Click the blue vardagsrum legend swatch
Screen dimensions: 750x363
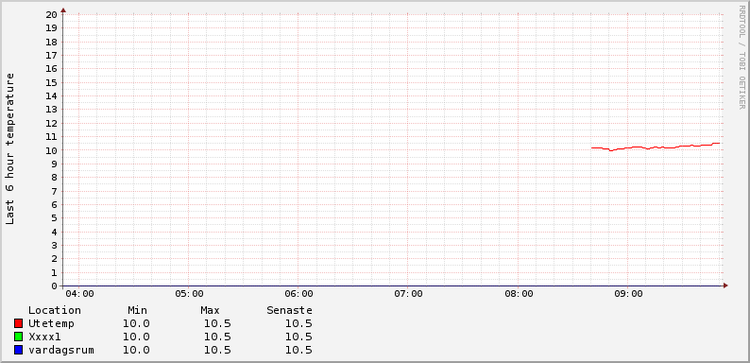click(19, 350)
